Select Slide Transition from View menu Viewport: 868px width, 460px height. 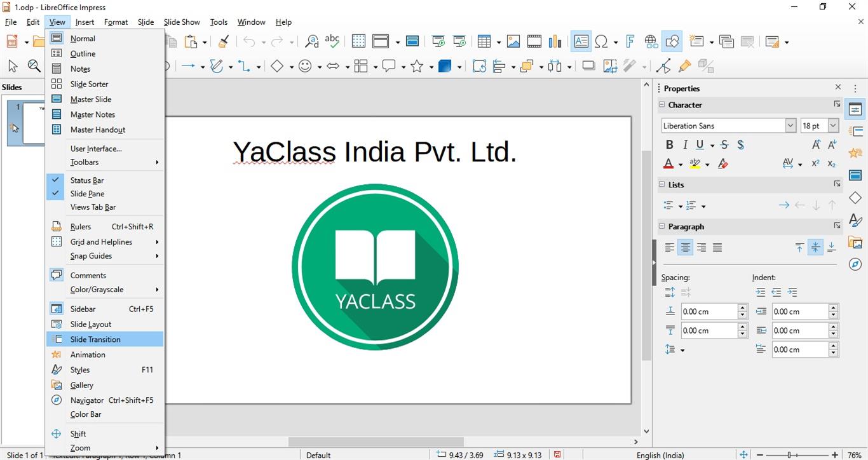pyautogui.click(x=95, y=339)
